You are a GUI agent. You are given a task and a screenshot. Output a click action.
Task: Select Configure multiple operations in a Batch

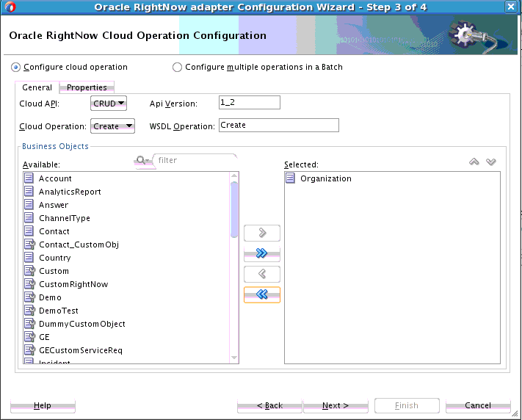[177, 67]
